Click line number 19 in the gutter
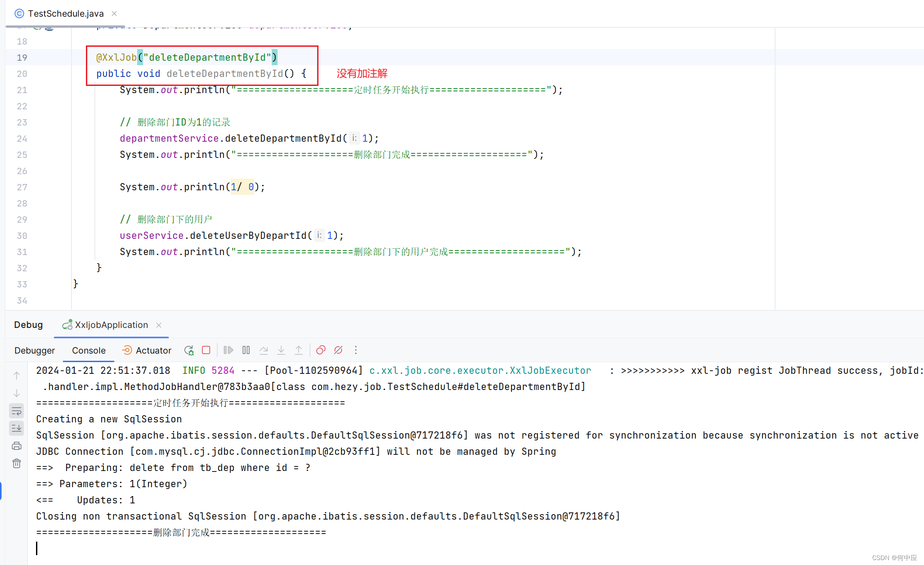The width and height of the screenshot is (924, 565). [22, 58]
